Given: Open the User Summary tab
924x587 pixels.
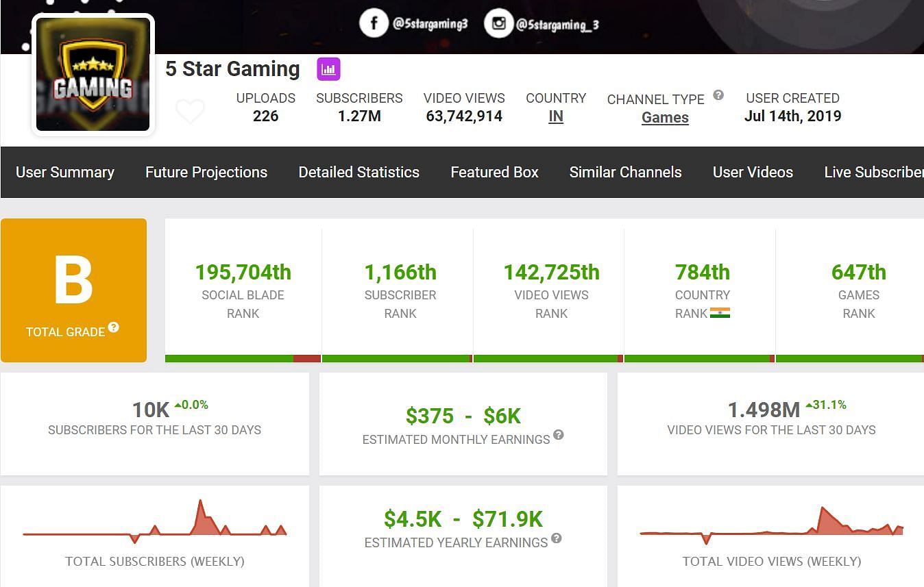Looking at the screenshot, I should pyautogui.click(x=65, y=173).
